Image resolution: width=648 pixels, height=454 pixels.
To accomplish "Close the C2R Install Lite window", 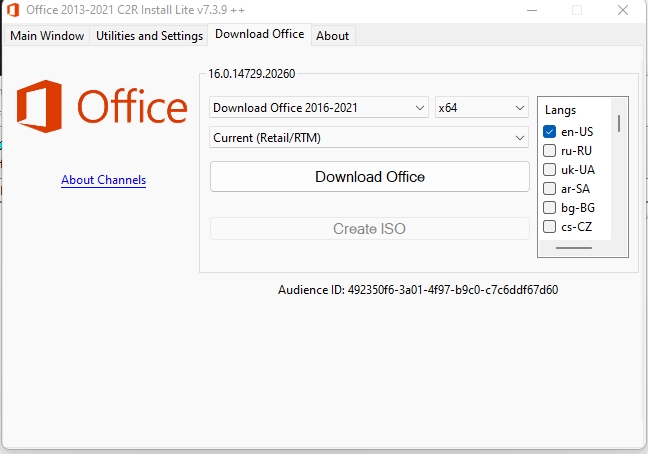I will (624, 10).
